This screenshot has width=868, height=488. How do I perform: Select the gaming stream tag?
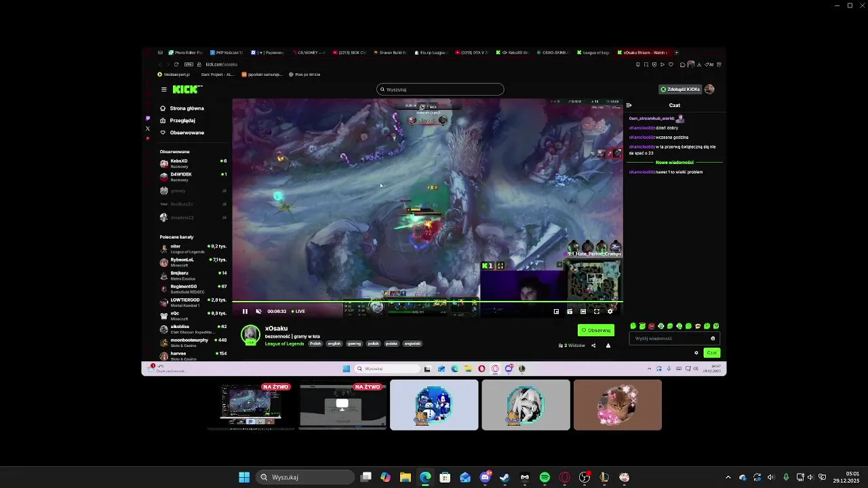pyautogui.click(x=354, y=344)
